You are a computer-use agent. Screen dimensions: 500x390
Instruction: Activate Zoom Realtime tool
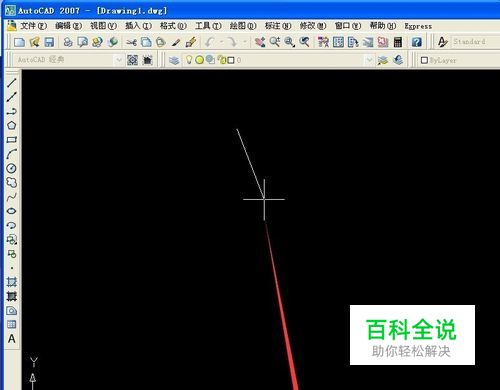(275, 42)
